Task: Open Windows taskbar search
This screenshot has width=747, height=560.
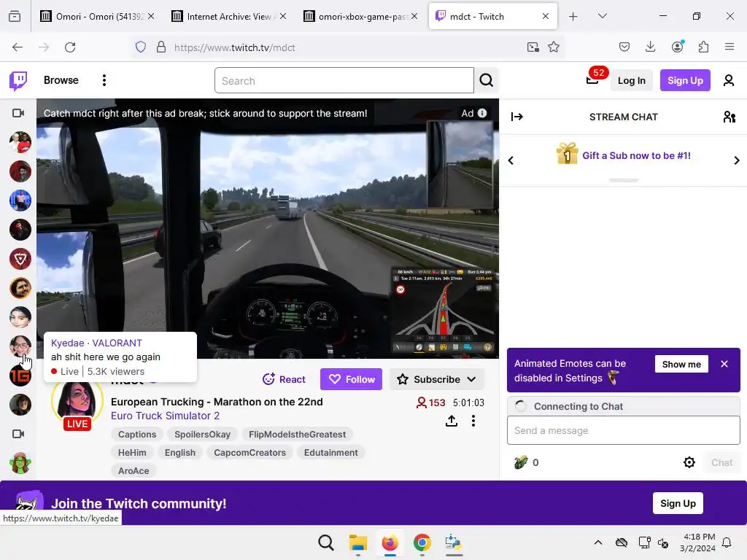Action: pyautogui.click(x=326, y=542)
